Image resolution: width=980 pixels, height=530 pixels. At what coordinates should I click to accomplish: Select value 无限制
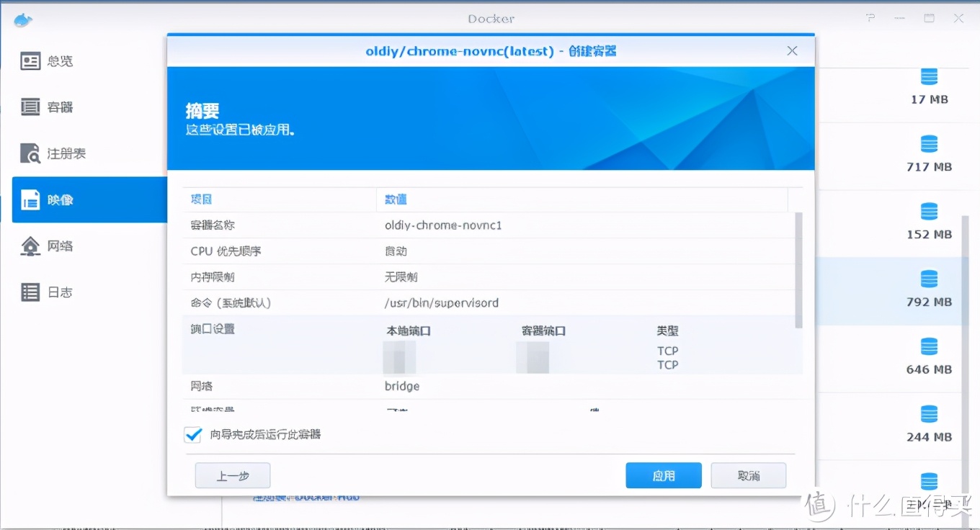[401, 277]
